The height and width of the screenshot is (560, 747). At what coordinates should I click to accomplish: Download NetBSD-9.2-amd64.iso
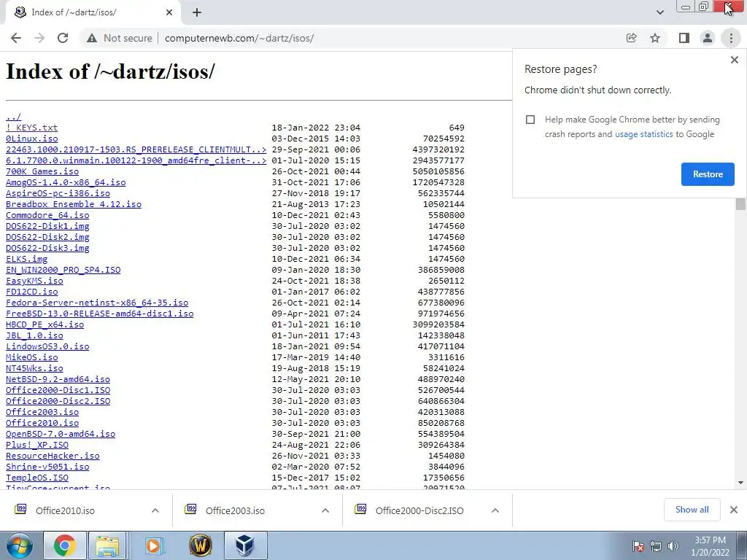coord(58,379)
